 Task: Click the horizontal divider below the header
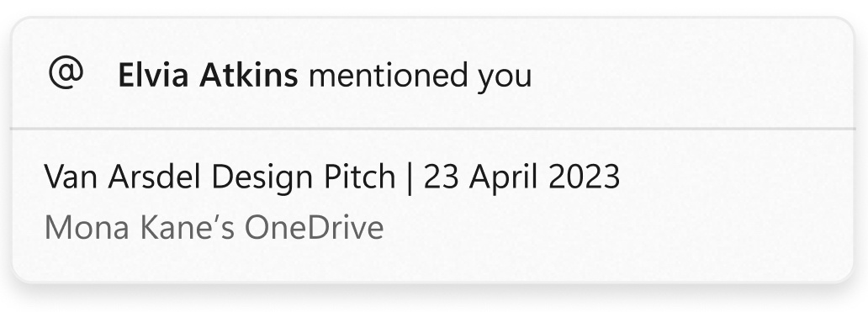tap(433, 129)
